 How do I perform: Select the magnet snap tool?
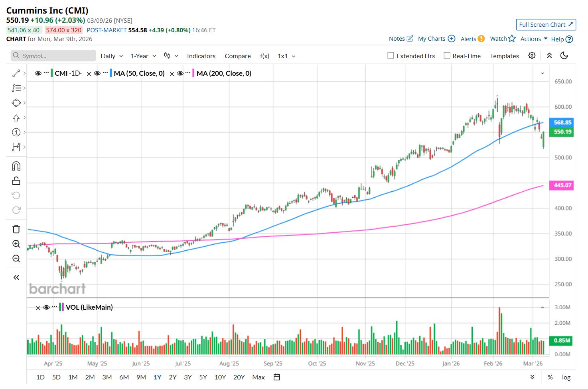point(16,166)
